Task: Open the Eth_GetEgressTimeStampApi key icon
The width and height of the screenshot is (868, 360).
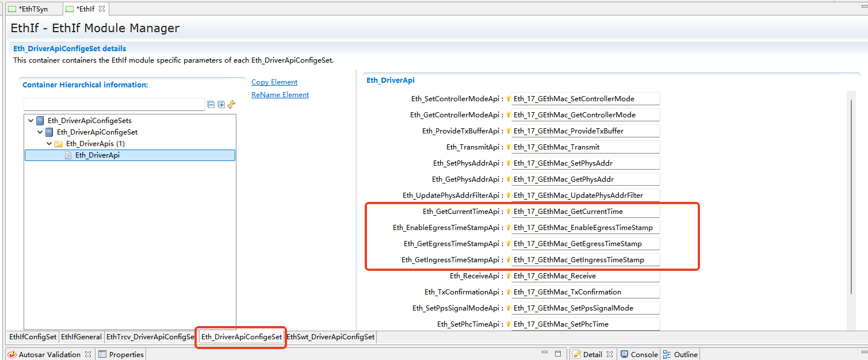Action: 507,243
